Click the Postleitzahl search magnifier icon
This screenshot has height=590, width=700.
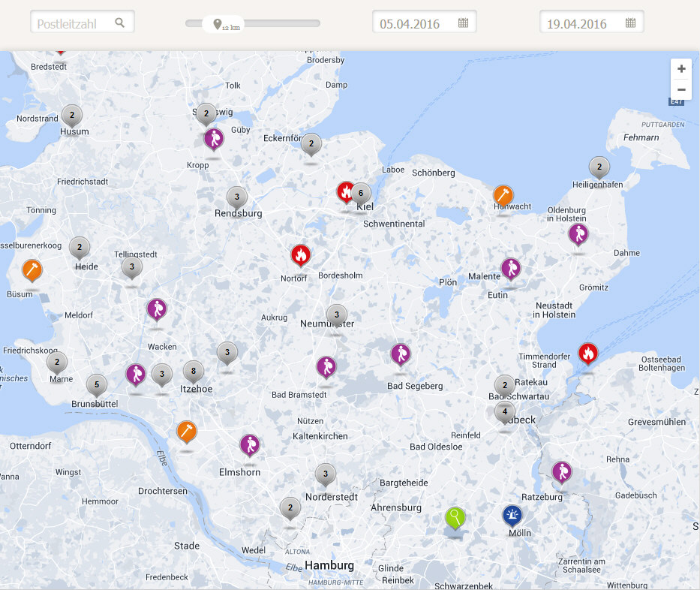tap(120, 23)
